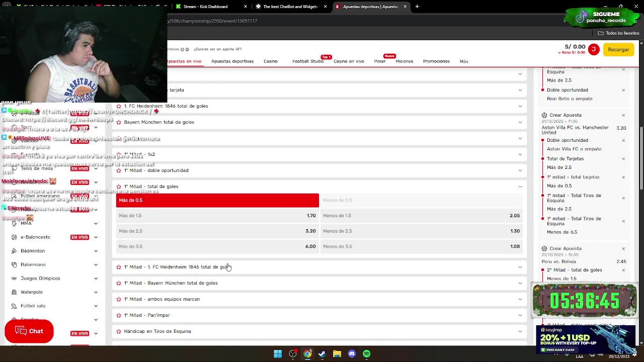Expand the Bádminton sidebar chevron

pyautogui.click(x=96, y=251)
